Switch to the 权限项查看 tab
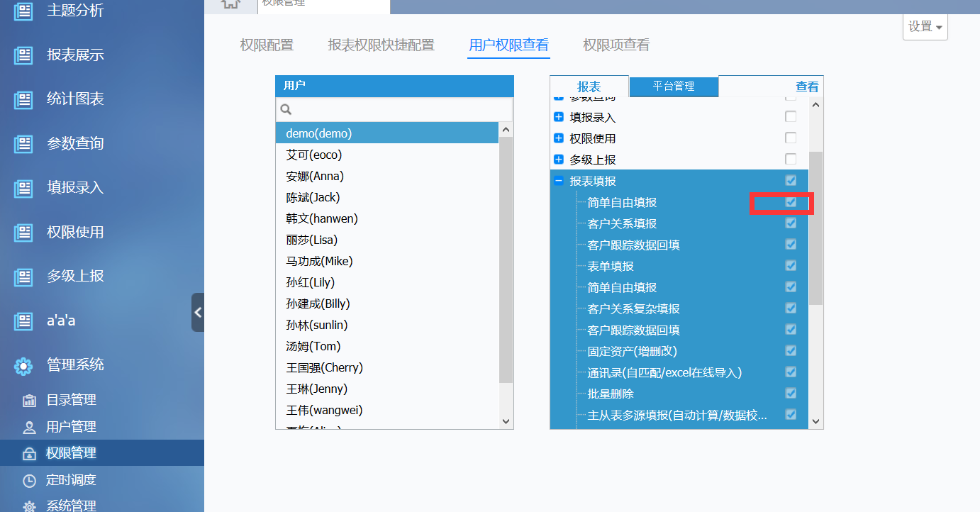This screenshot has height=512, width=980. 616,45
